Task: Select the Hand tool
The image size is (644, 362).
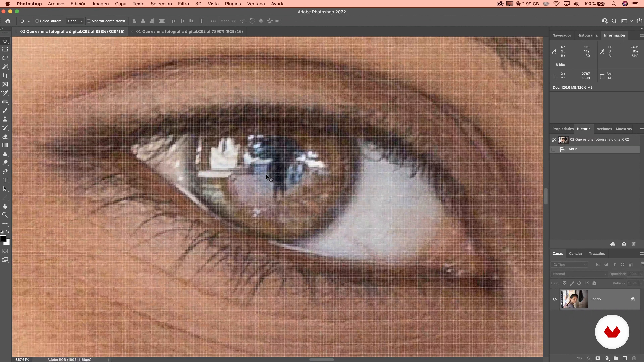Action: coord(5,206)
